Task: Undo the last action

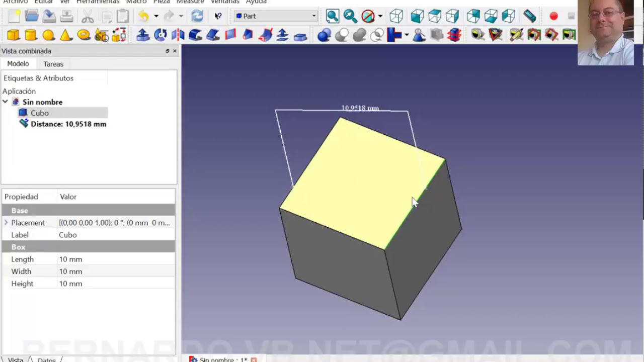Action: (x=144, y=16)
